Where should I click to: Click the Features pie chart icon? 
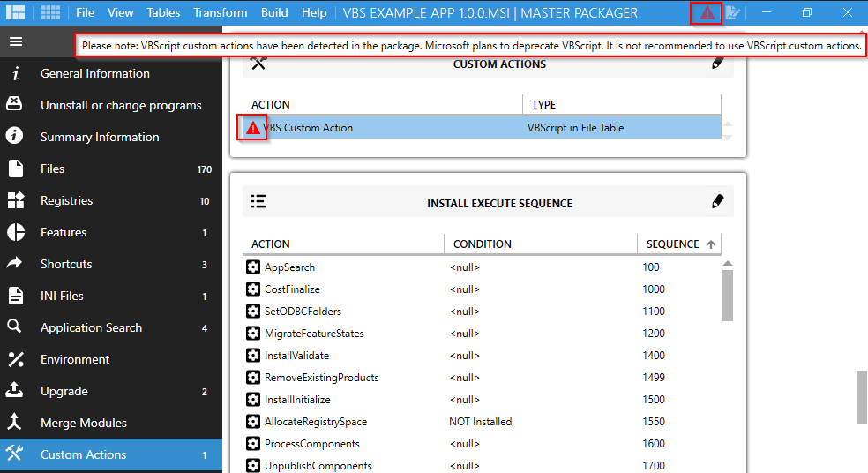16,232
